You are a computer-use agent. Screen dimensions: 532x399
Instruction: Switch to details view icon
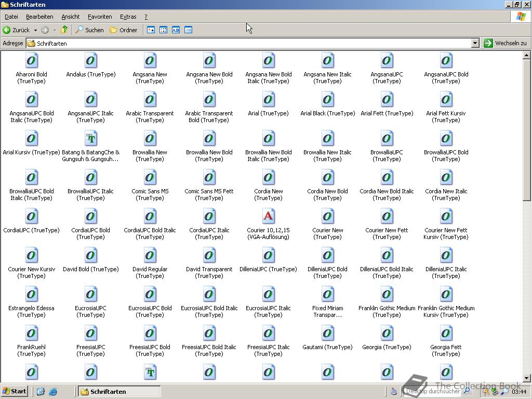[188, 30]
